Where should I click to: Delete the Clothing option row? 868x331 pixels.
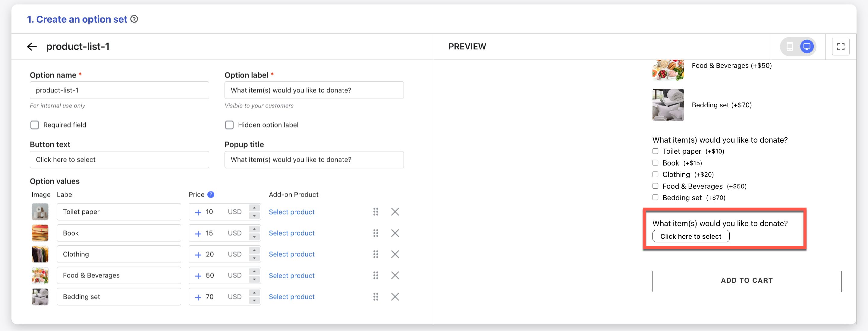[x=395, y=254]
